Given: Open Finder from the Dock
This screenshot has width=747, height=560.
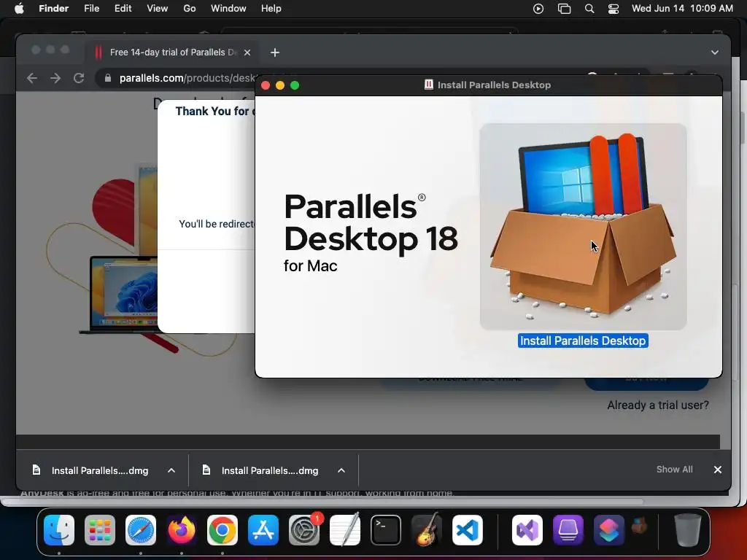Looking at the screenshot, I should [59, 530].
